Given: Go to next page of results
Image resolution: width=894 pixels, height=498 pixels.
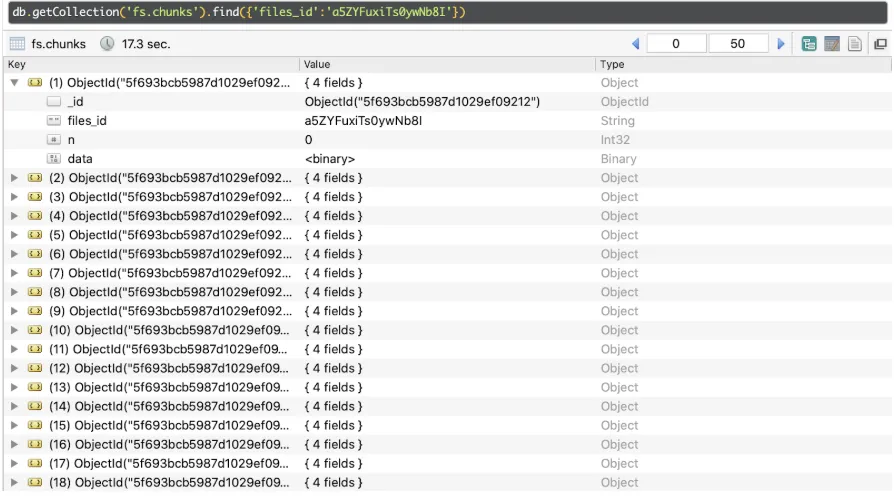Looking at the screenshot, I should (x=781, y=44).
